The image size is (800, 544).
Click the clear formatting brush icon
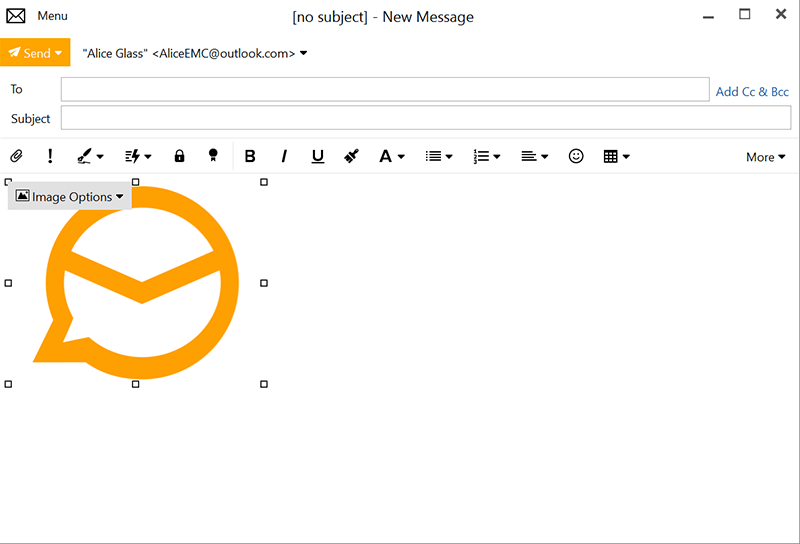click(x=352, y=156)
